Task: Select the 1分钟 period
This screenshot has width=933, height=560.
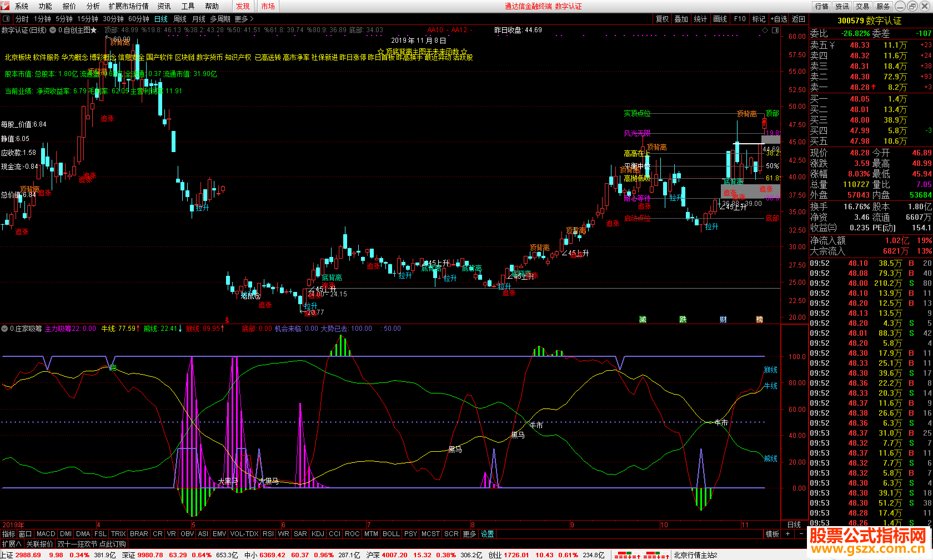Action: pyautogui.click(x=42, y=19)
